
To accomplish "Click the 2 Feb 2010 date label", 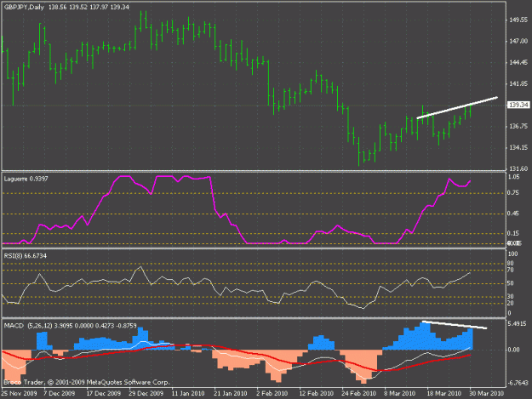I will (x=272, y=394).
